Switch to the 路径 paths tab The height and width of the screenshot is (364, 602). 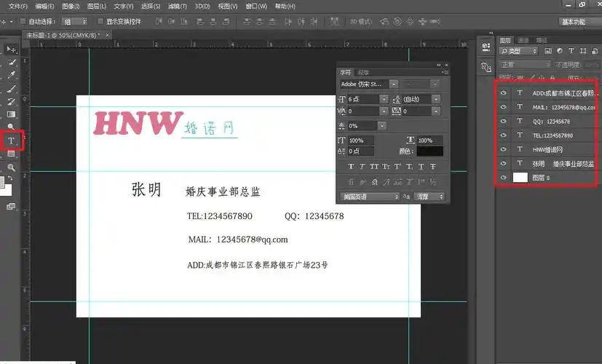coord(542,40)
